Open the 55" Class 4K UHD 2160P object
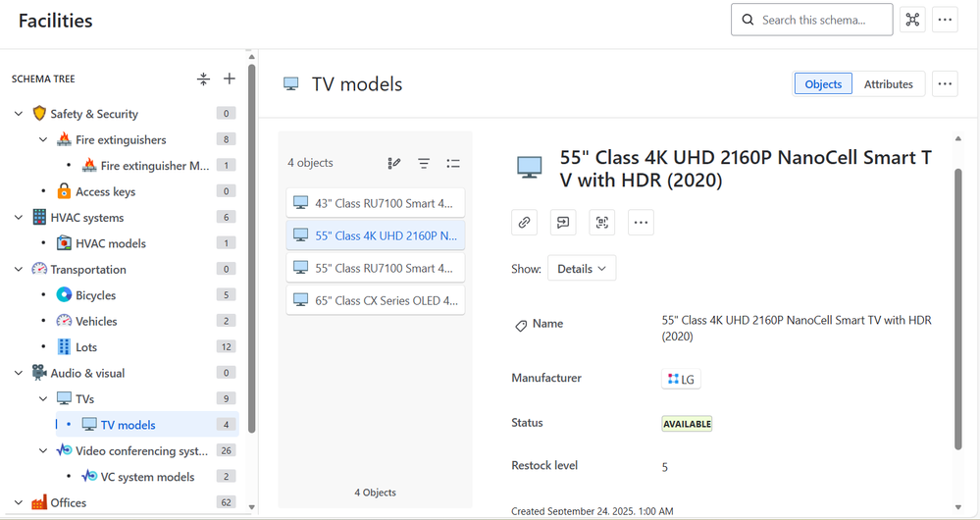Screen dimensions: 980x520 [376, 235]
